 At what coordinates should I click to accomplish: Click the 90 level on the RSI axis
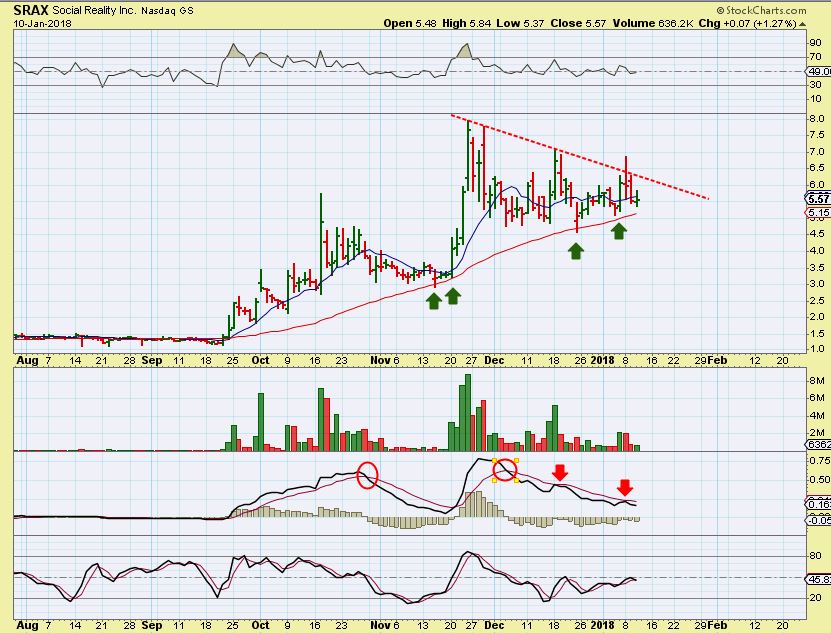(x=816, y=43)
